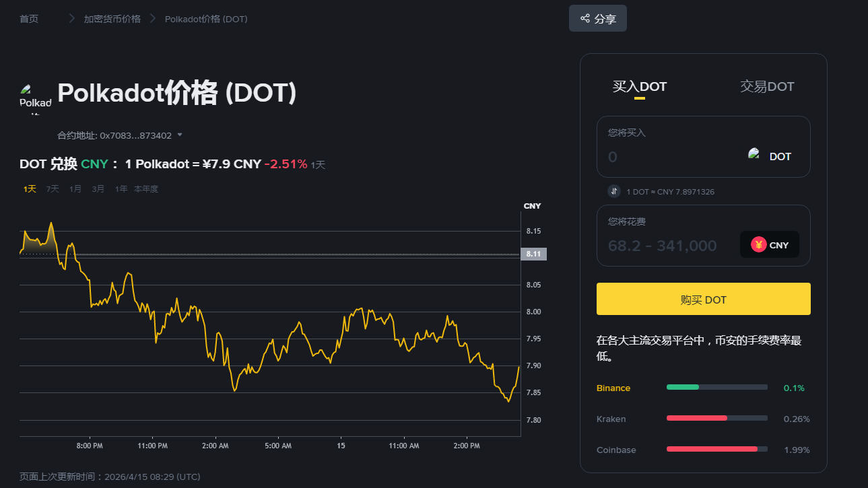Click the Binance exchange name

pyautogui.click(x=613, y=388)
